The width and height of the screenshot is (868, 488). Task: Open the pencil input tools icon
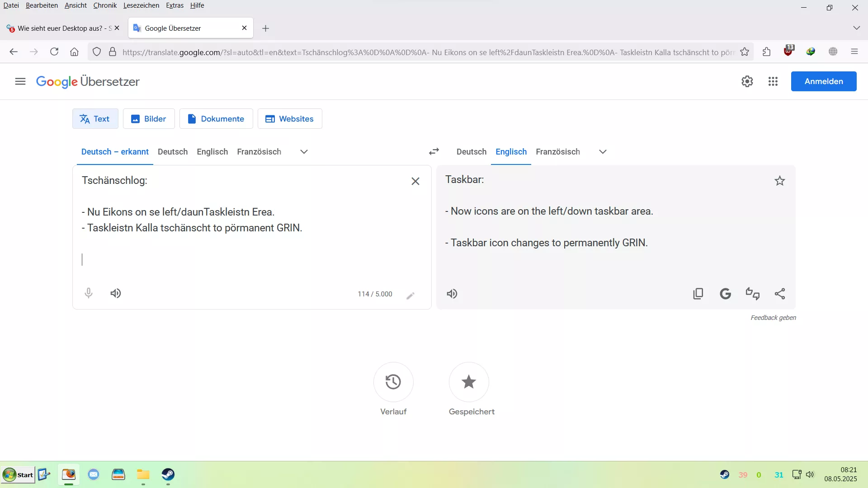[410, 296]
